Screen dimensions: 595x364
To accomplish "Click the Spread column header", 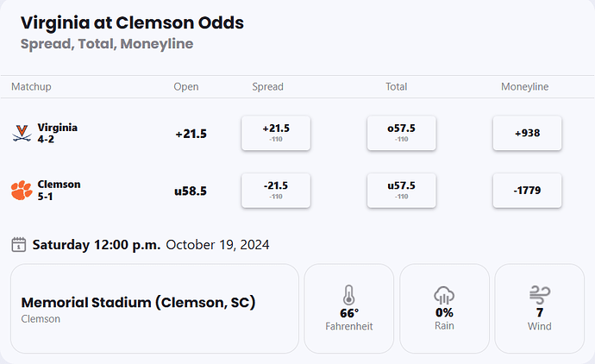I will (x=267, y=87).
